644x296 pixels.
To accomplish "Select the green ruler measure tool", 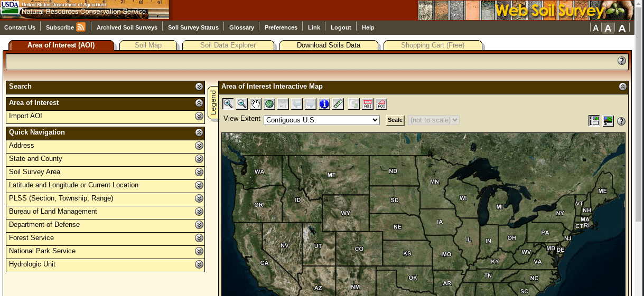I will [x=338, y=104].
